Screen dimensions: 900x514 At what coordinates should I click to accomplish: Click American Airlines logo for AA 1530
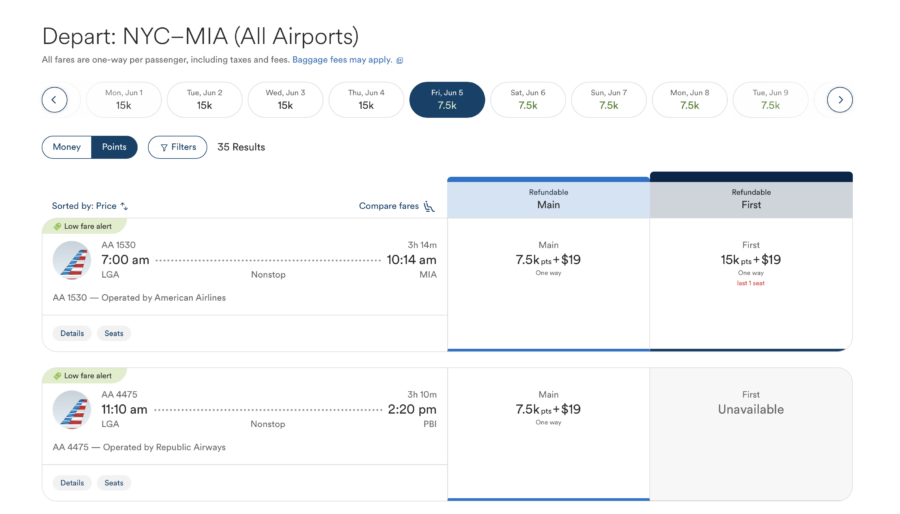coord(72,260)
